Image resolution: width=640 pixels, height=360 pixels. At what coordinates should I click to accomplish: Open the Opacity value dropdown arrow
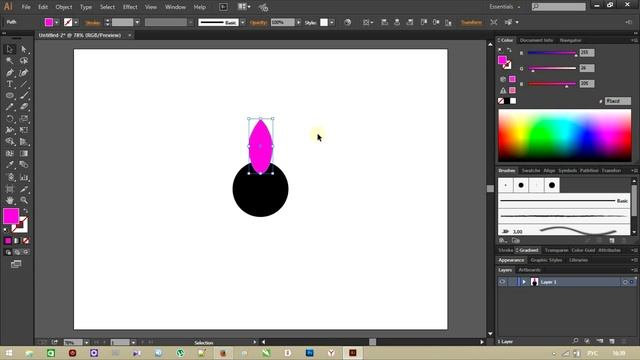tap(299, 22)
